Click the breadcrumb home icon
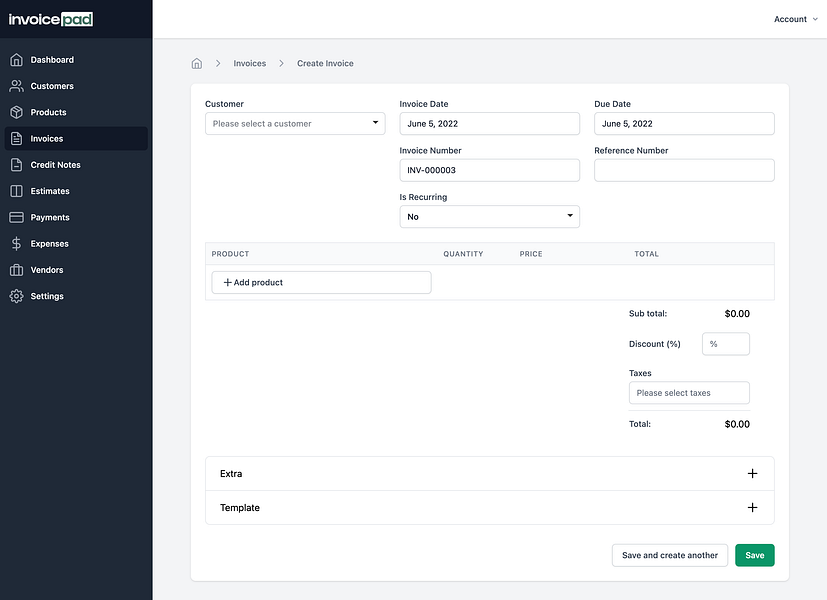Screen dimensions: 827x600 (197, 63)
